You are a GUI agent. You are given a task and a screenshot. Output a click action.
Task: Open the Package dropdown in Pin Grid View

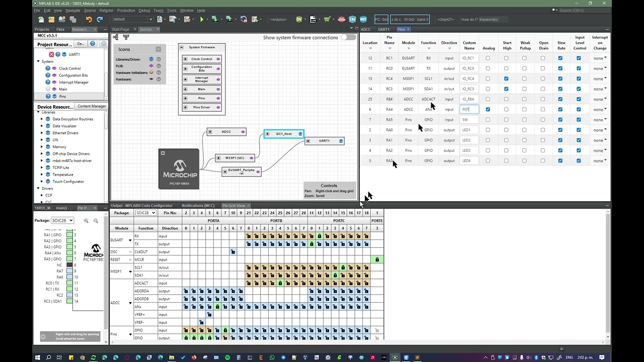click(145, 213)
